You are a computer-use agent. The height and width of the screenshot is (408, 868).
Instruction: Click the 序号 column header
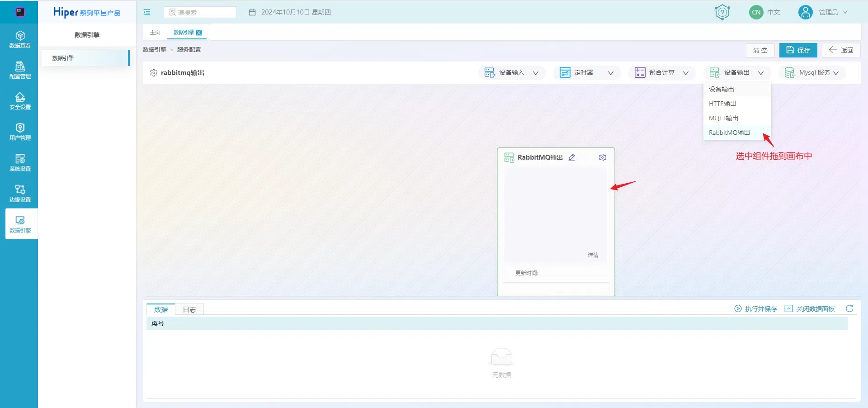point(158,323)
